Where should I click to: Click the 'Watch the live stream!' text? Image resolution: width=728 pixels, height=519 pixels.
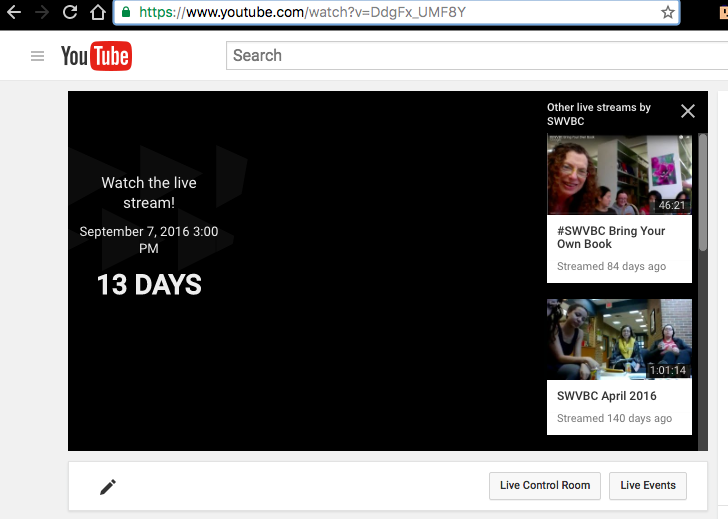click(x=149, y=193)
